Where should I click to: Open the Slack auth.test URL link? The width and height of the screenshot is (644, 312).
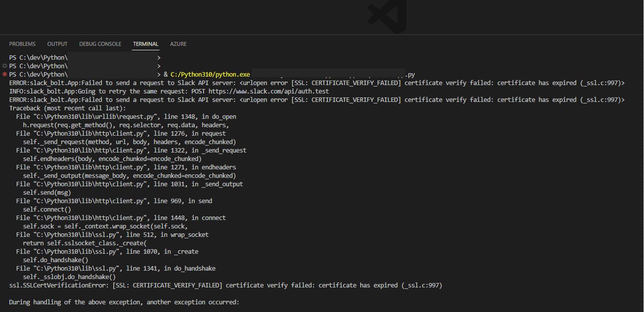pos(269,91)
